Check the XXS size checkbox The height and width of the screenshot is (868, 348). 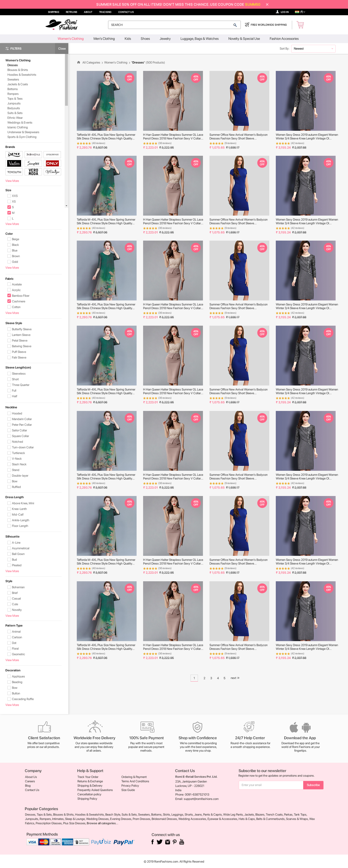(x=9, y=195)
